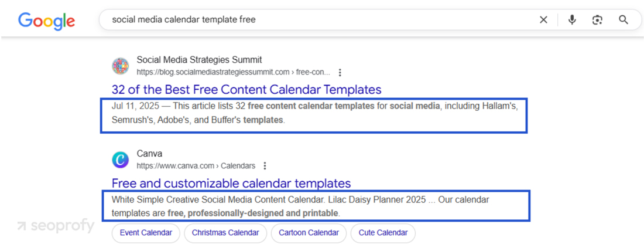Screen dimensions: 644x251
Task: Click the seoprofy watermark logo
Action: pos(56,226)
